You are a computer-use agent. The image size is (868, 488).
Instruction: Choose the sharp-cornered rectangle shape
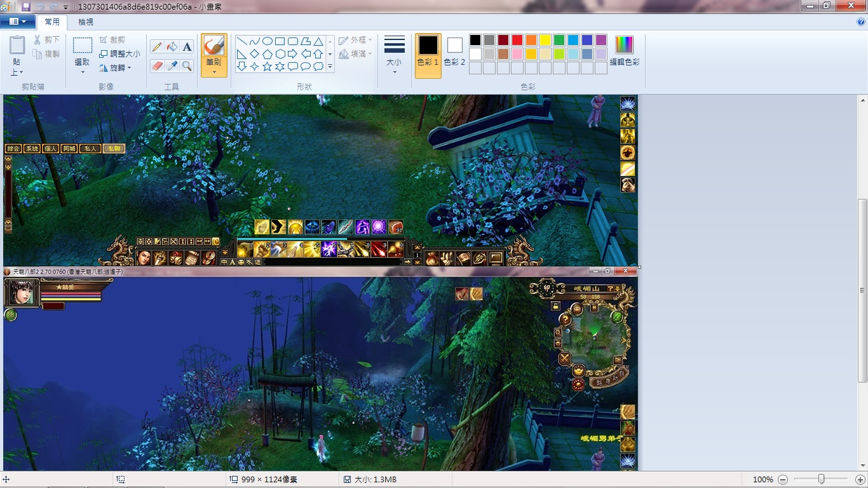[280, 41]
